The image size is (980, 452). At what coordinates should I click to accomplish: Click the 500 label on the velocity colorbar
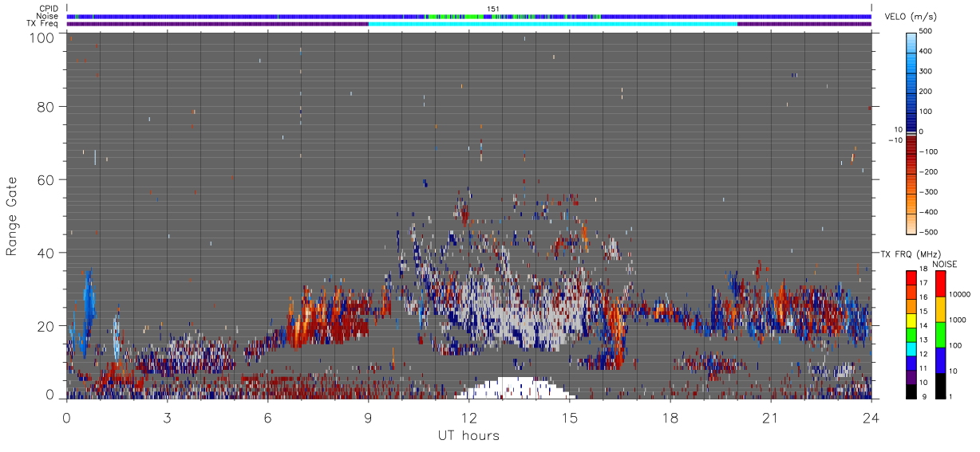927,31
